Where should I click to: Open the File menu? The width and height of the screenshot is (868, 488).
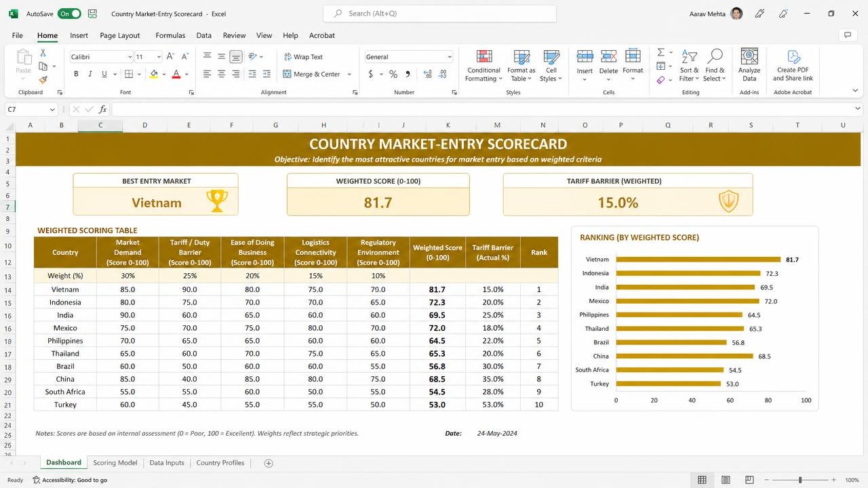[x=18, y=35]
